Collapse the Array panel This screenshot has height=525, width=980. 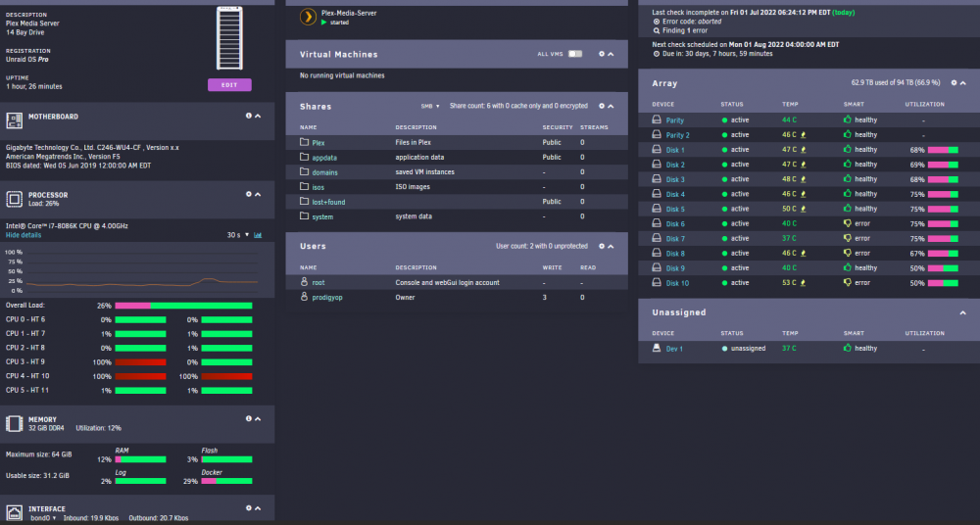click(x=963, y=83)
